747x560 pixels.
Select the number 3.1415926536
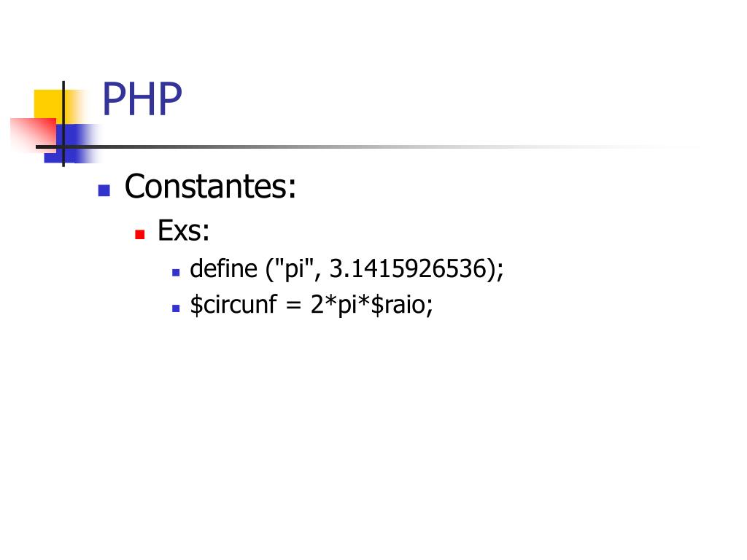[408, 268]
